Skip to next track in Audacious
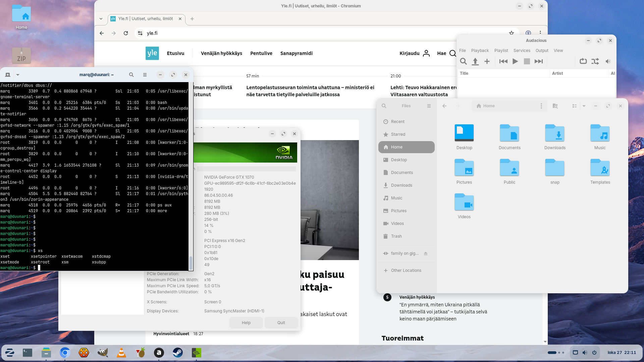 (x=539, y=61)
